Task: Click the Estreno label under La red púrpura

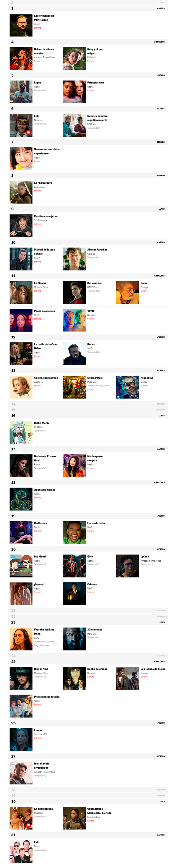Action: (x=38, y=191)
